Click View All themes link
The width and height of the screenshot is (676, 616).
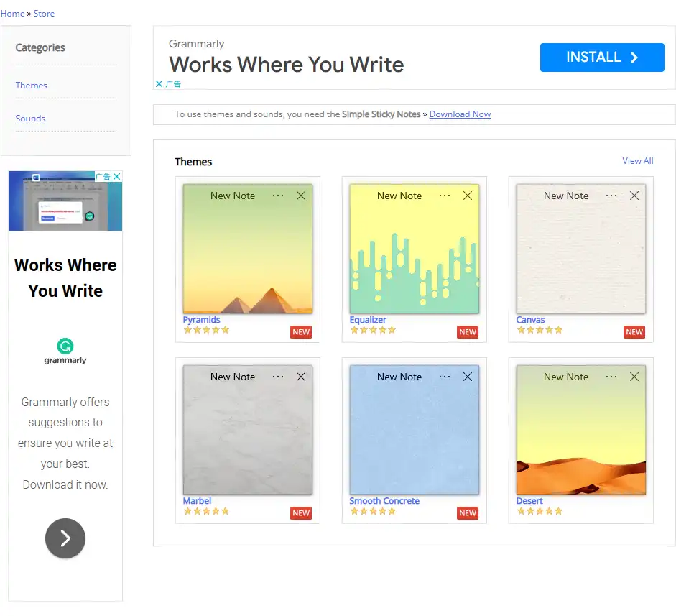click(637, 161)
